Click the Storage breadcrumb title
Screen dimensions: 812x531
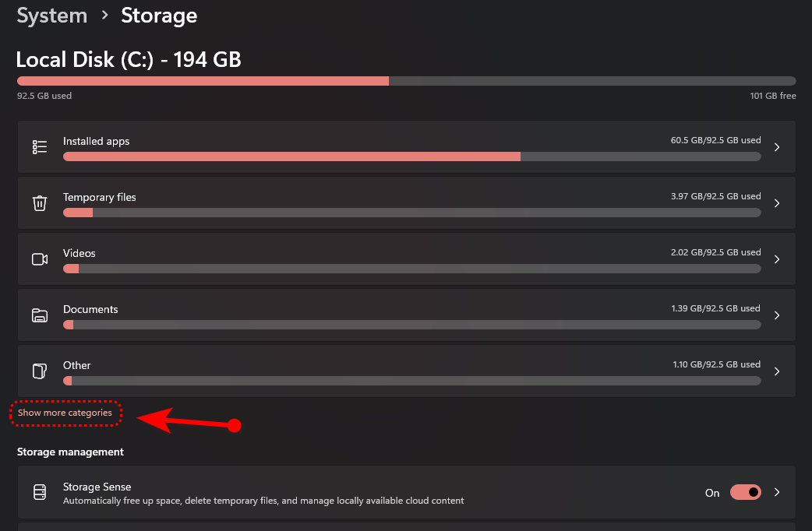(159, 16)
